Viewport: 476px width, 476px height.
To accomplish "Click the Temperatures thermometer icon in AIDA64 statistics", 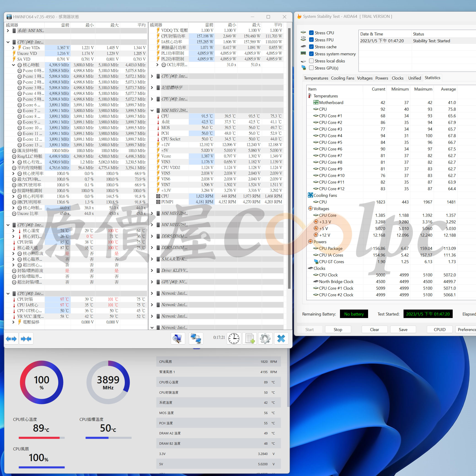I will [310, 96].
